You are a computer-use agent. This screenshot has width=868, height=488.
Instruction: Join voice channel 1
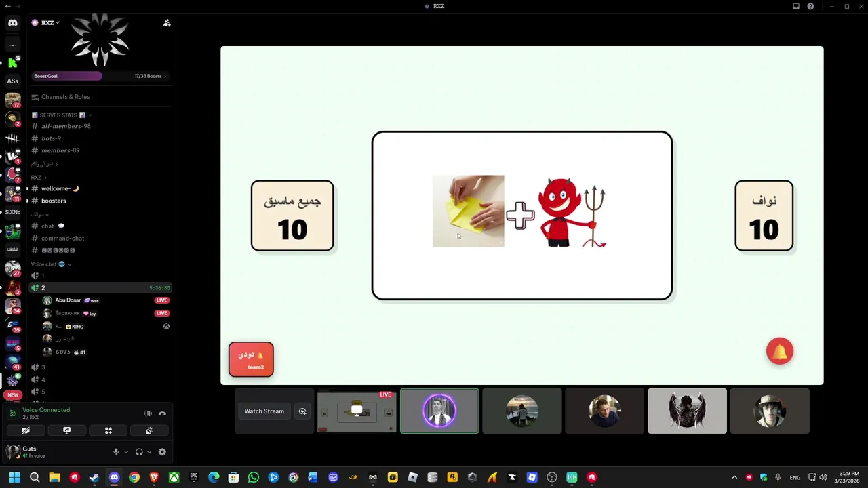click(x=100, y=276)
